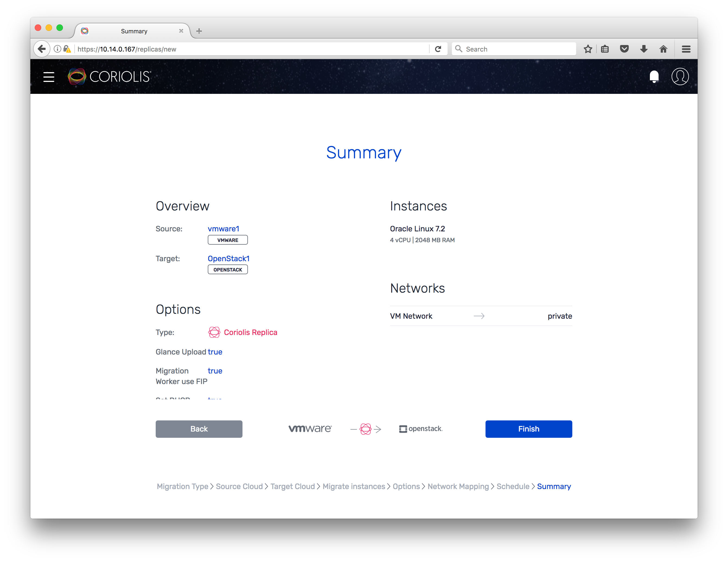Viewport: 728px width, 562px height.
Task: Open the browser downloads arrow
Action: click(x=644, y=49)
